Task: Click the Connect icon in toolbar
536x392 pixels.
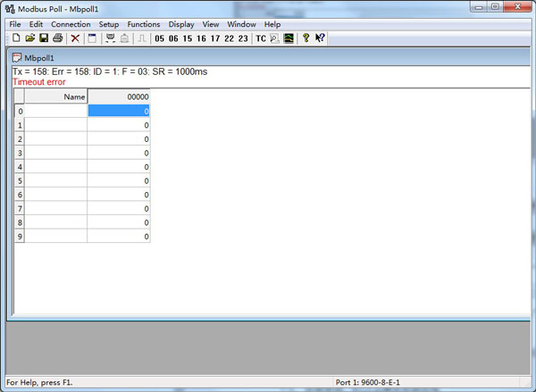Action: point(110,38)
